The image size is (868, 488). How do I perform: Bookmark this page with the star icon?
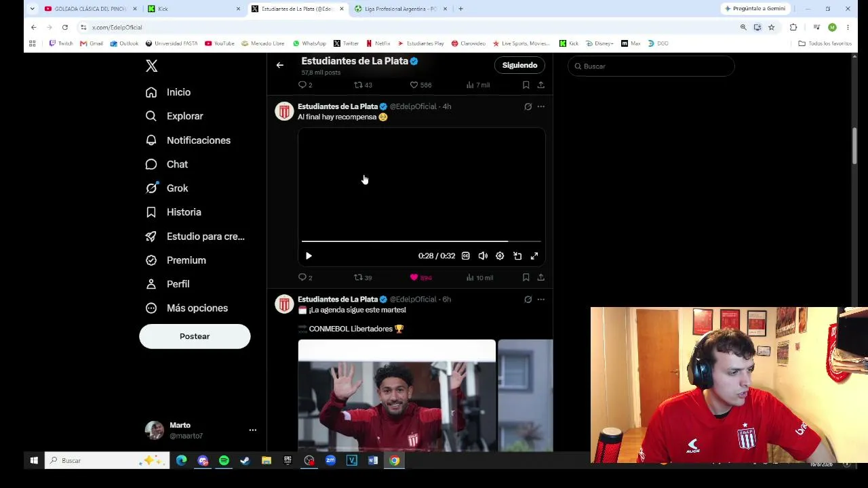[x=771, y=27]
